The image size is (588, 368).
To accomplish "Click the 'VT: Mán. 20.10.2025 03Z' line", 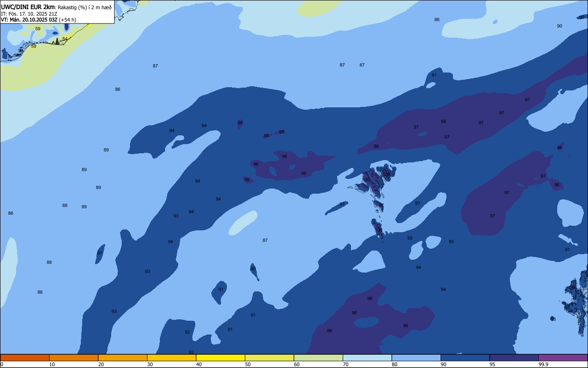I will point(29,20).
